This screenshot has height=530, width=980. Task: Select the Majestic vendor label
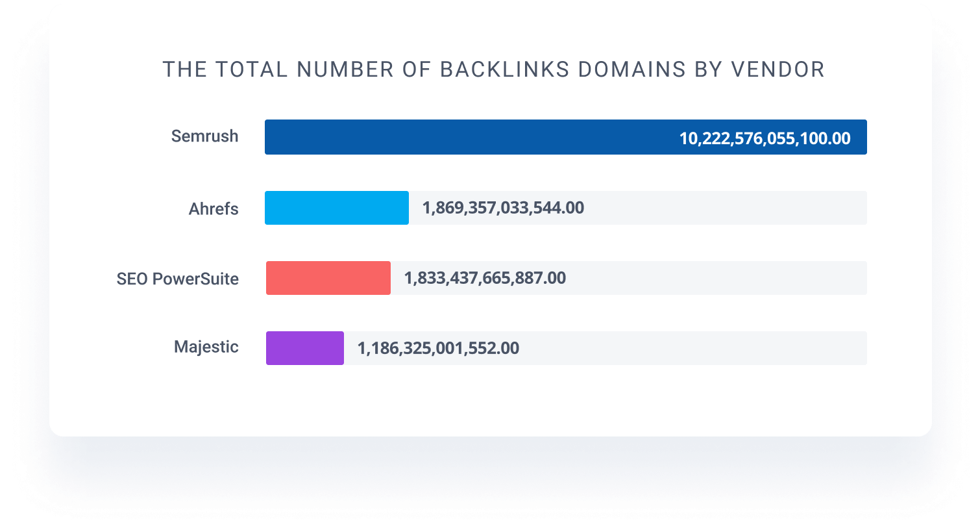(x=206, y=347)
